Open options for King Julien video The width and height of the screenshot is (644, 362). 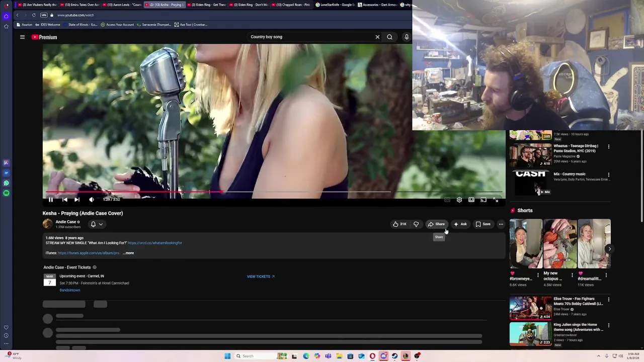[x=608, y=325]
